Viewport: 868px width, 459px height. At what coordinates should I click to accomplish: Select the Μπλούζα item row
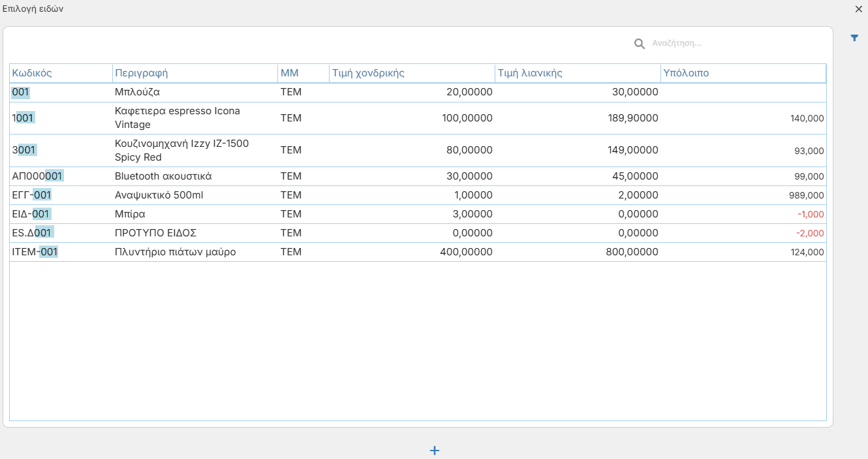[x=418, y=92]
